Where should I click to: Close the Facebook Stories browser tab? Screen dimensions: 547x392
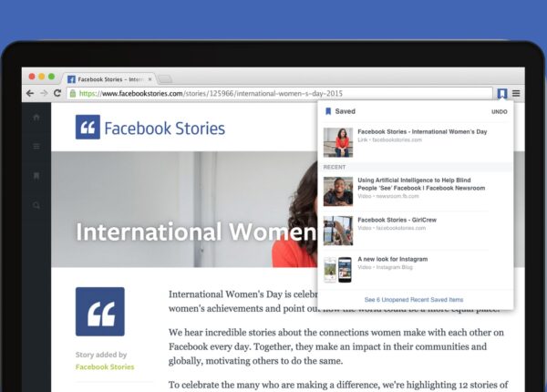point(150,79)
